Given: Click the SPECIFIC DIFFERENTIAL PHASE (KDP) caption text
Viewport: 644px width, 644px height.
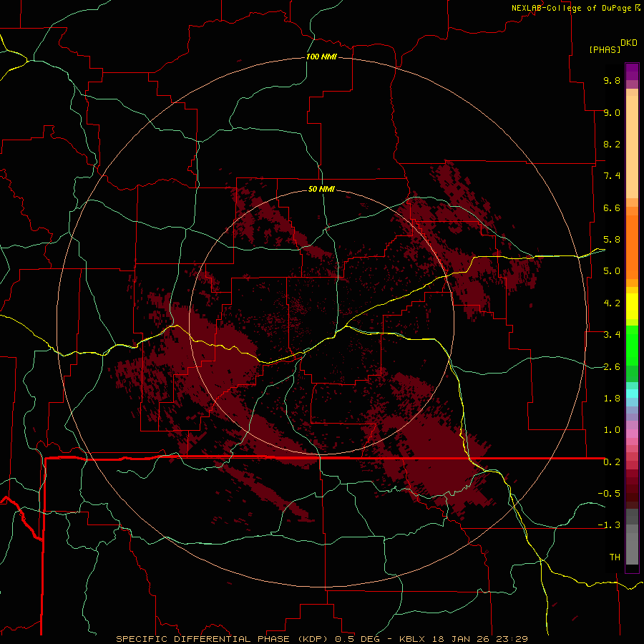Looking at the screenshot, I should [222, 639].
